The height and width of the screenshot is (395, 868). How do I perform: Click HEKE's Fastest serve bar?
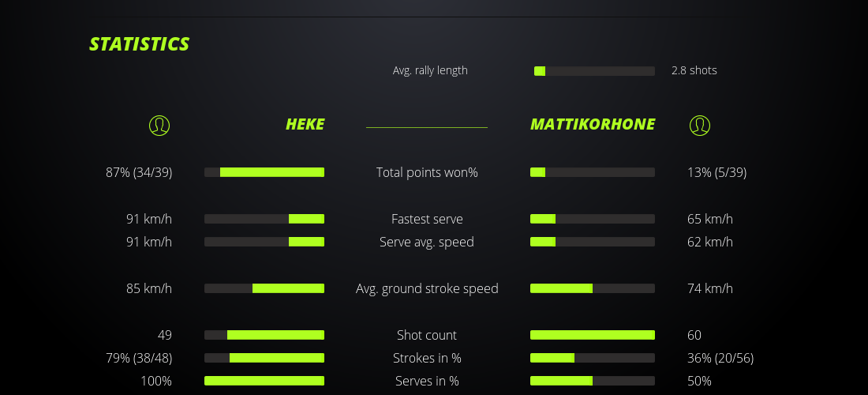click(x=264, y=219)
